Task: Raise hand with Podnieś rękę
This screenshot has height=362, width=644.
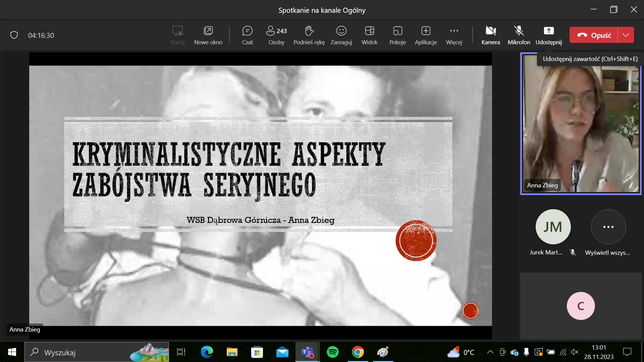Action: [x=309, y=35]
